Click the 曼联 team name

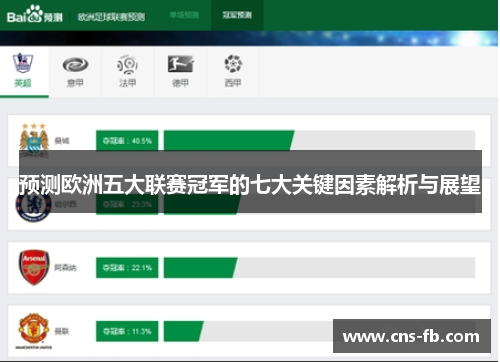click(62, 331)
